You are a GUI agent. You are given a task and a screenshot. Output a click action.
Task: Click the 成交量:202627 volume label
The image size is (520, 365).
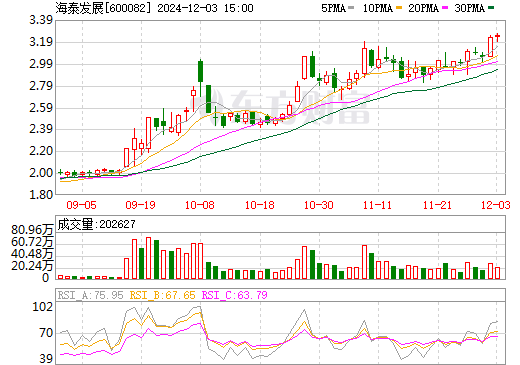point(97,224)
